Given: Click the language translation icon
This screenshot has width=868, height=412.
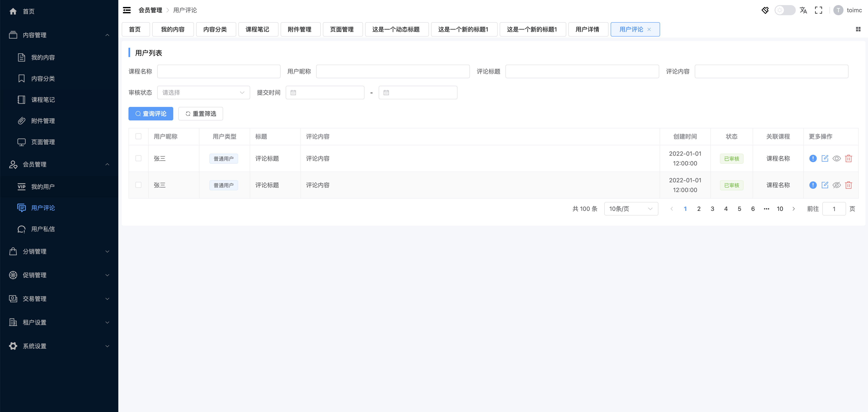Looking at the screenshot, I should click(803, 10).
